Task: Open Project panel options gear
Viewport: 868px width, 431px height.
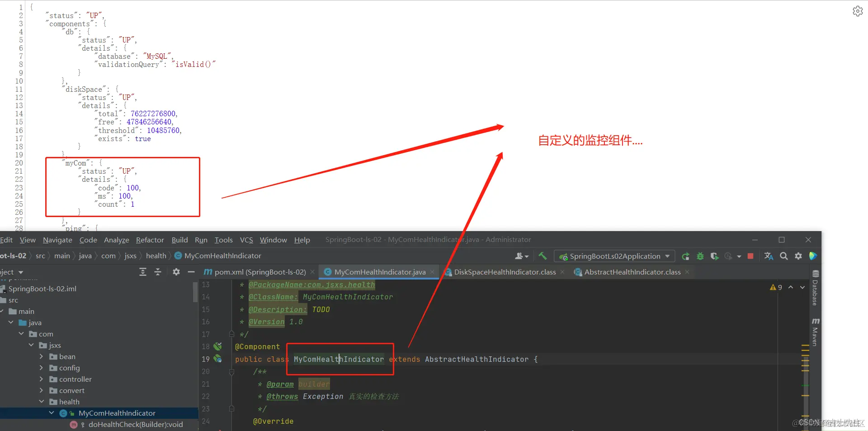Action: pyautogui.click(x=176, y=272)
